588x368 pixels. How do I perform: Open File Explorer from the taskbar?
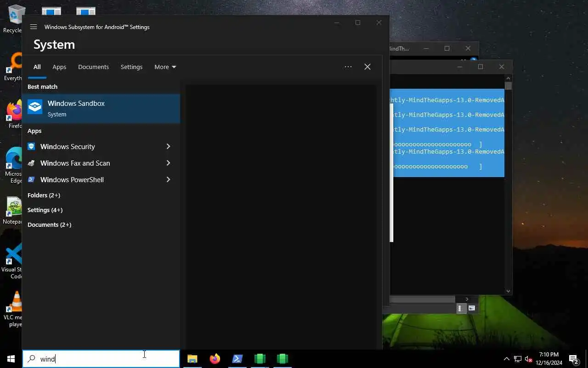192,359
